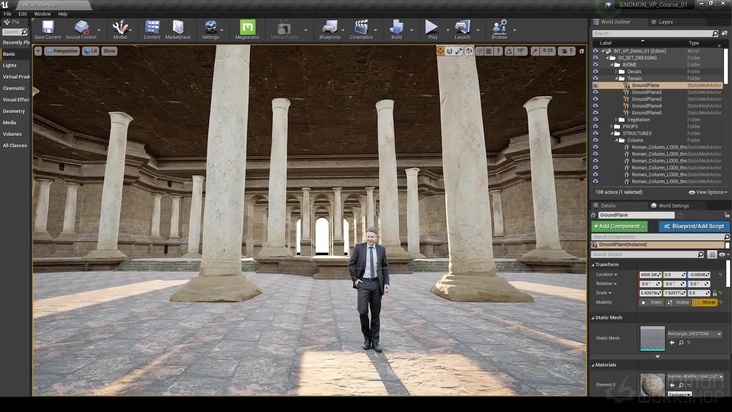Open the Edit menu

point(22,14)
